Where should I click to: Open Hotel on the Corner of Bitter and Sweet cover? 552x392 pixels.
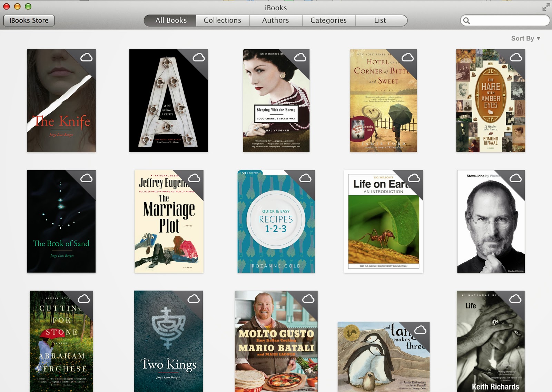click(383, 101)
